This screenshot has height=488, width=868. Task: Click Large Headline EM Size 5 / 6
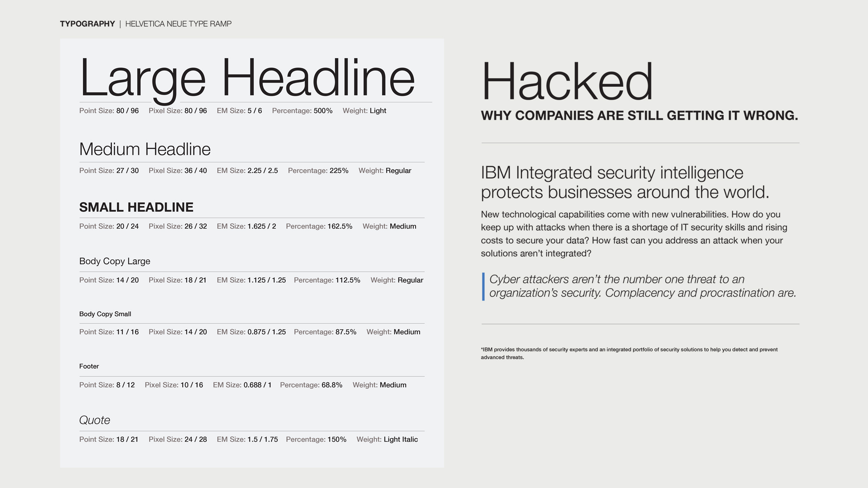pyautogui.click(x=254, y=111)
